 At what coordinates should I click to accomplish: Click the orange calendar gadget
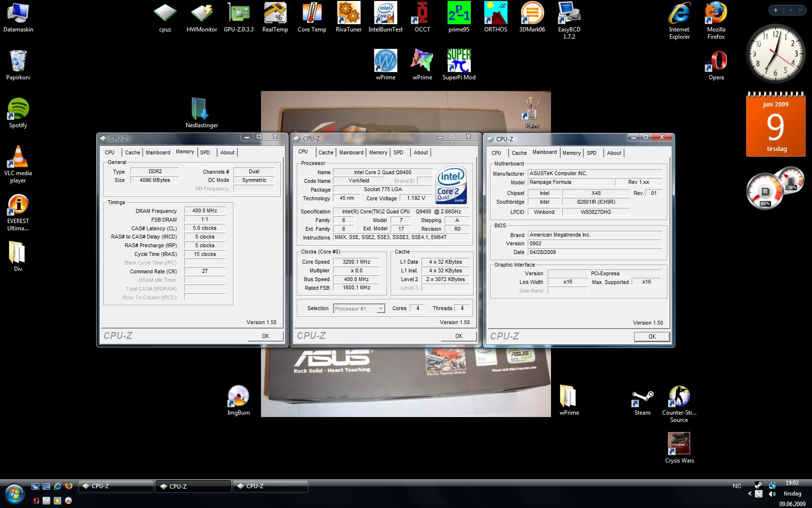coord(775,125)
